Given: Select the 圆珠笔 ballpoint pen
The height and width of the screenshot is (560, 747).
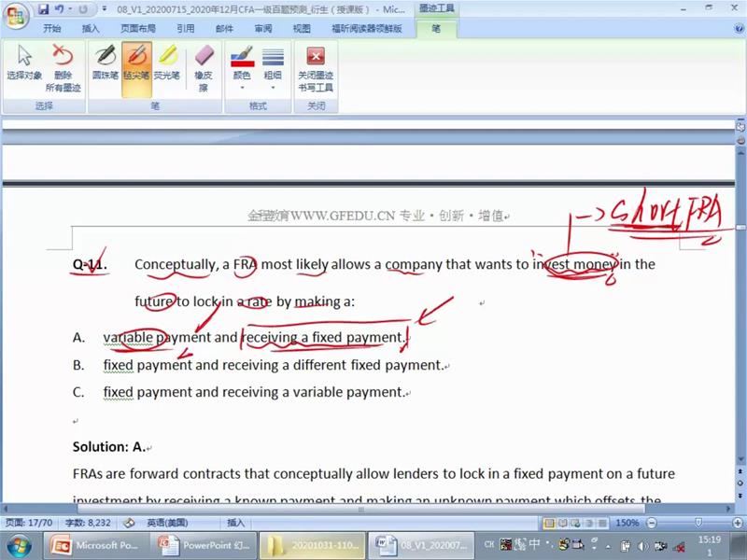Looking at the screenshot, I should tap(105, 62).
